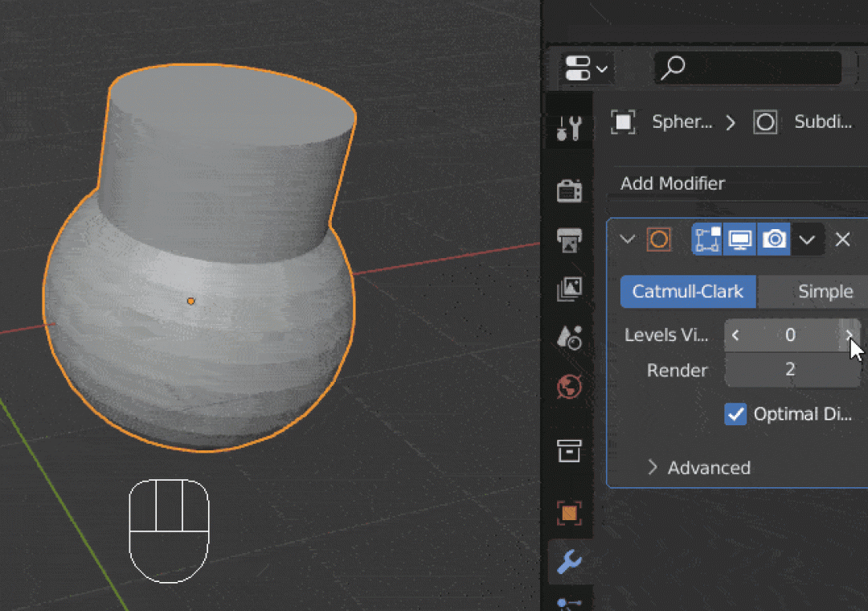This screenshot has width=868, height=611.
Task: Open the Object properties tab
Action: pos(569,512)
